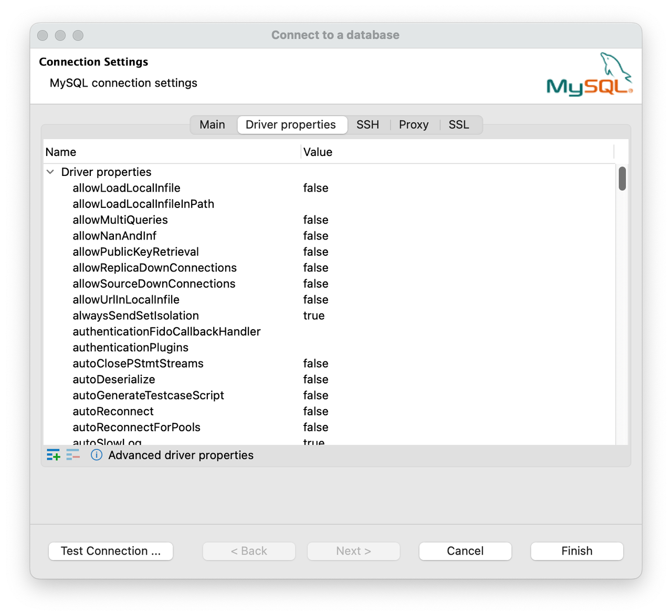
Task: Toggle alwaysSendSetIsolation off
Action: 313,316
